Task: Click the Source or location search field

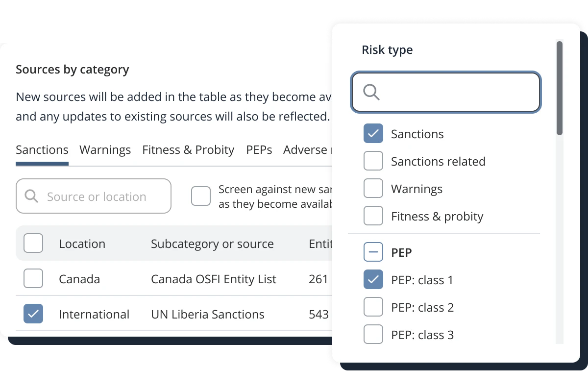Action: coord(94,196)
